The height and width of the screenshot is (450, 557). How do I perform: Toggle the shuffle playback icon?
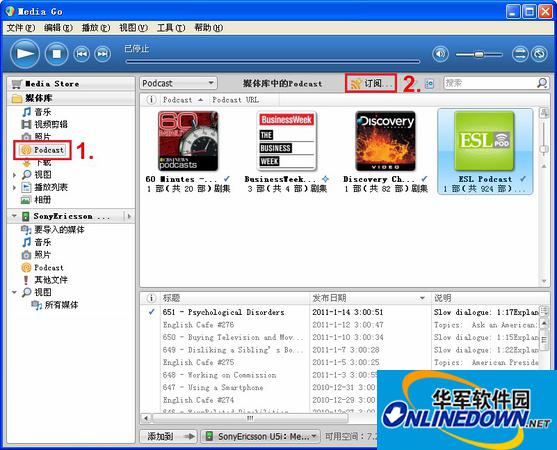click(520, 54)
